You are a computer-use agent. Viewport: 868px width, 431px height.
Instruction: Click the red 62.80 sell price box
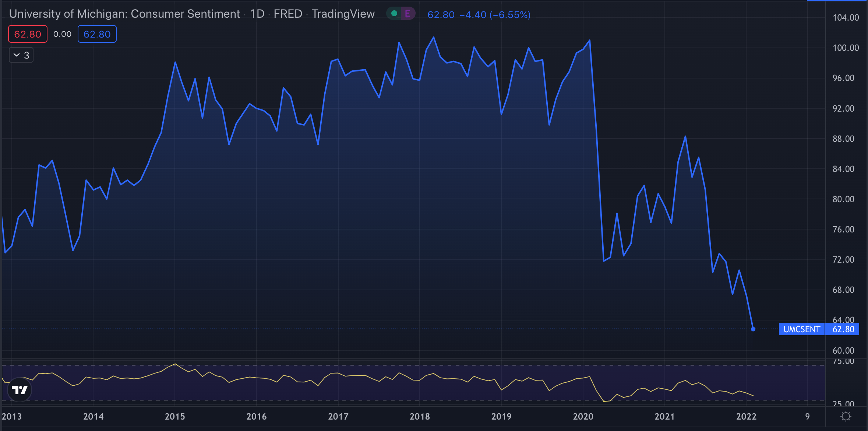pyautogui.click(x=28, y=34)
